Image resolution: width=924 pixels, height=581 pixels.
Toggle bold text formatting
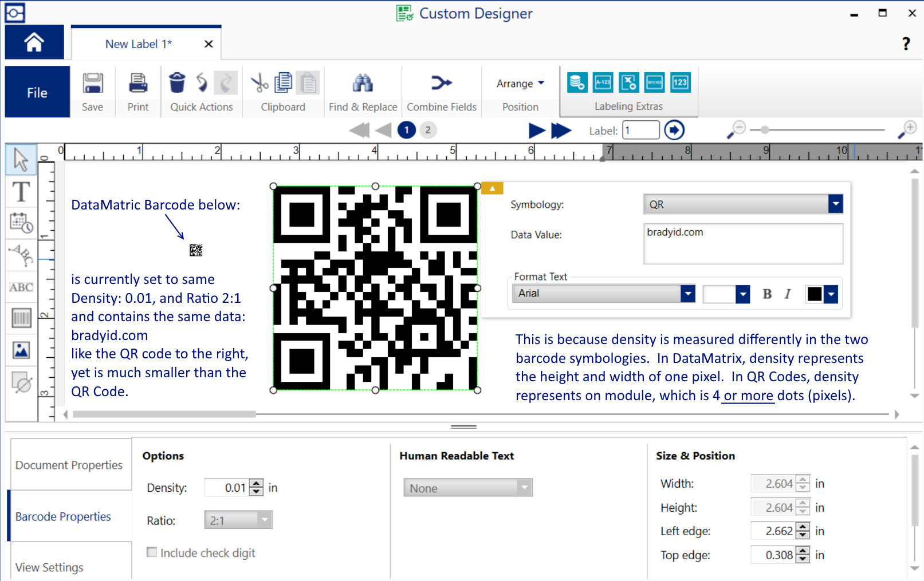pyautogui.click(x=767, y=294)
